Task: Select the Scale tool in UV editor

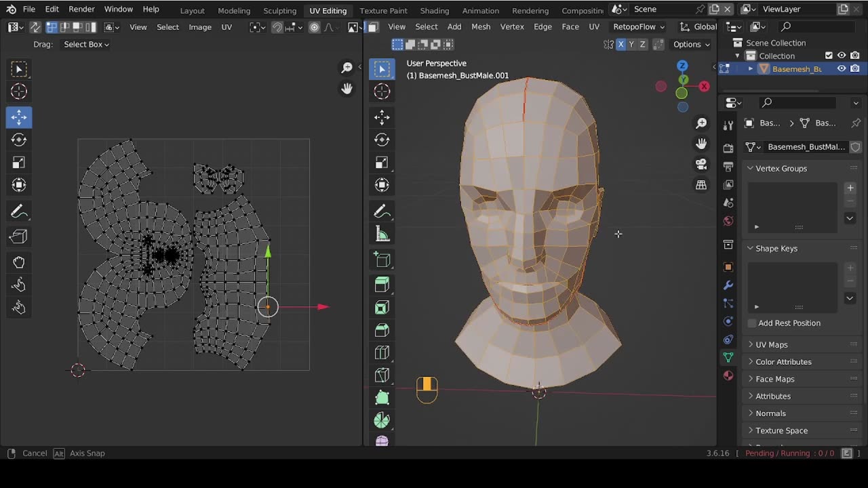Action: 19,163
